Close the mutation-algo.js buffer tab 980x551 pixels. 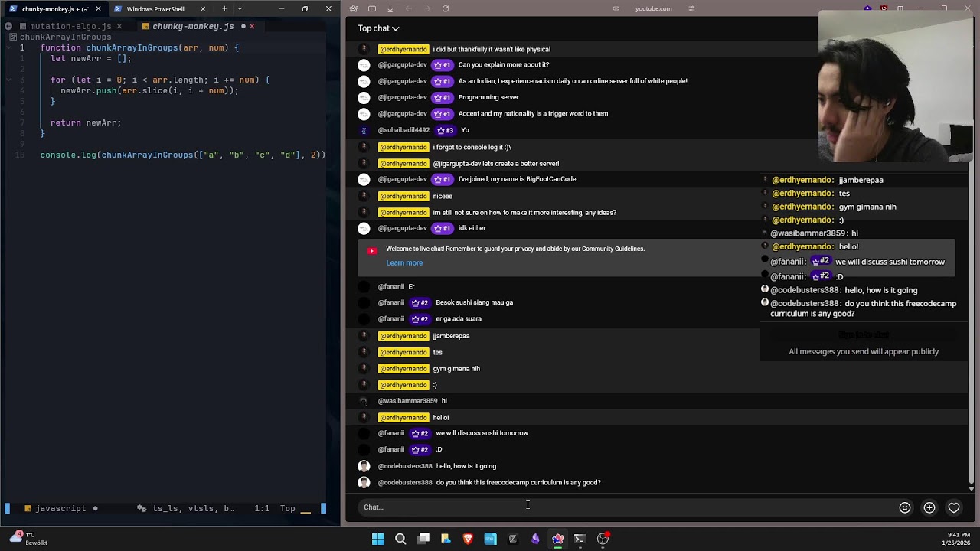click(119, 26)
